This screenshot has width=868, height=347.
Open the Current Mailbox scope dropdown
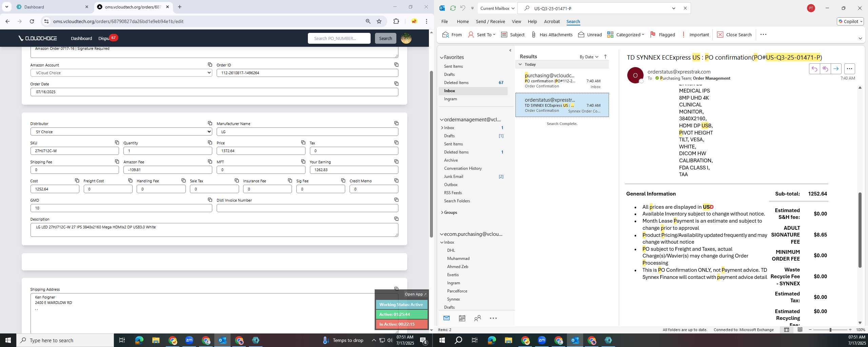tap(497, 8)
